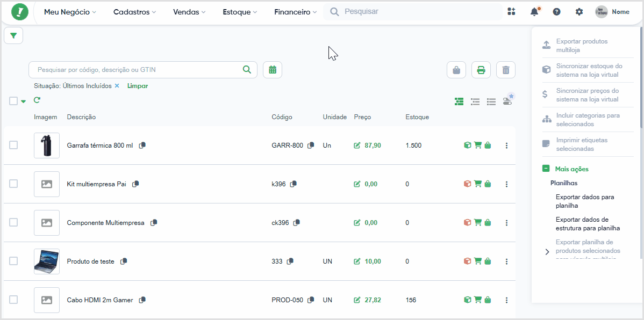Click the Limpar filter link
The height and width of the screenshot is (320, 644).
point(138,86)
